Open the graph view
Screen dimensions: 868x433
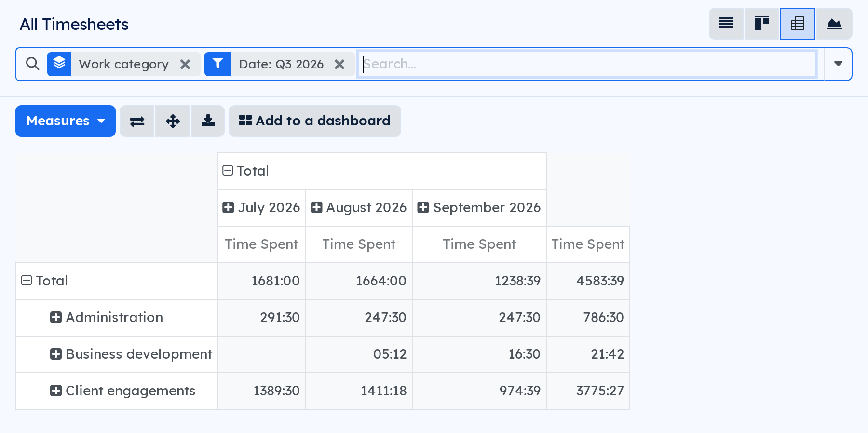834,24
